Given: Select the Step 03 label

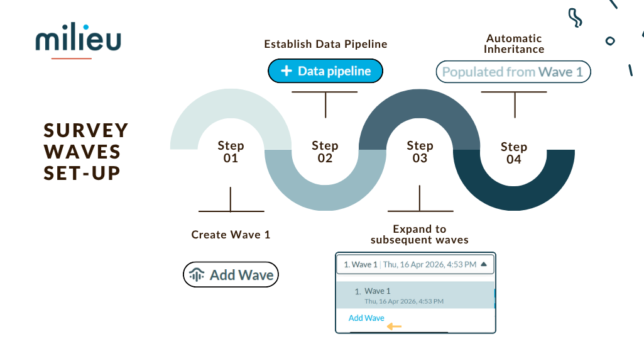Looking at the screenshot, I should coord(420,152).
